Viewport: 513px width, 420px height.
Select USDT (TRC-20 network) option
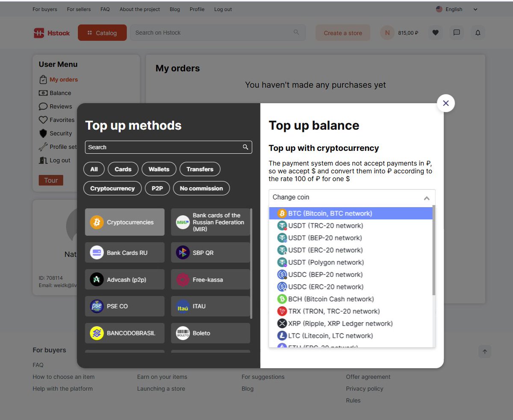[351, 226]
